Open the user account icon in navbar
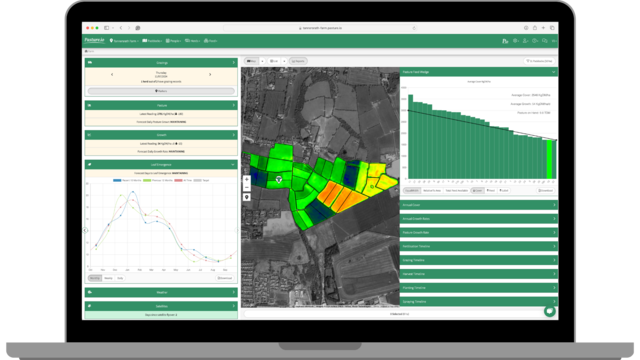The height and width of the screenshot is (360, 640). (526, 41)
